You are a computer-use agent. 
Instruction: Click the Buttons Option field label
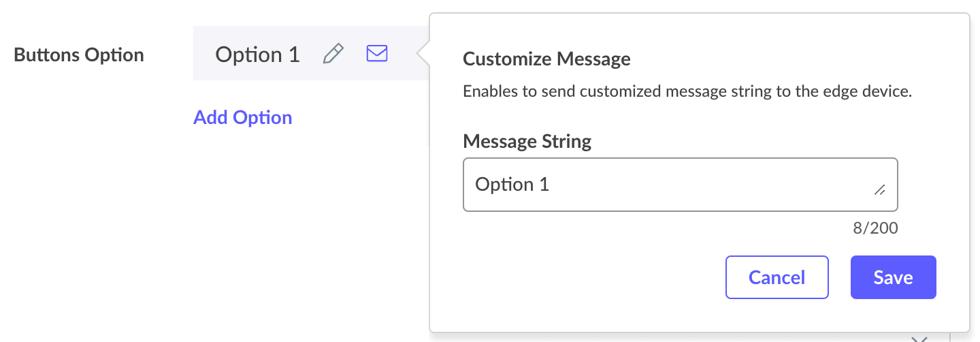79,55
